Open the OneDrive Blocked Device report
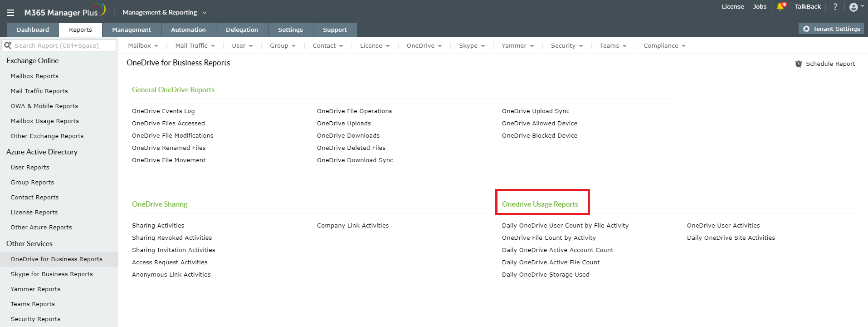Screen dimensions: 868x327 click(x=540, y=136)
